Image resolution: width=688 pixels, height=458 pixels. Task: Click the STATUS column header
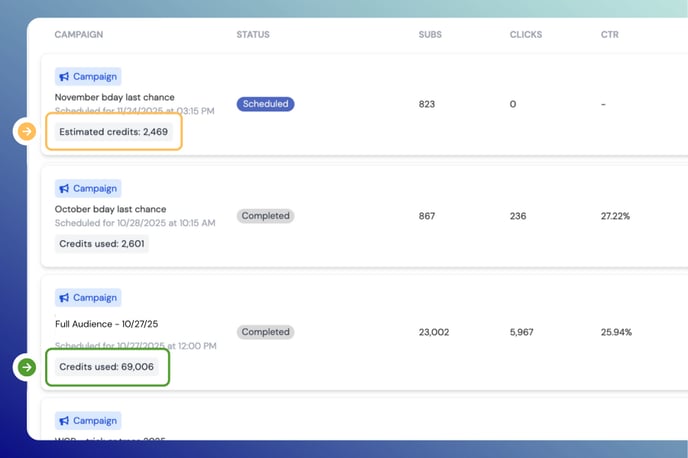(253, 35)
